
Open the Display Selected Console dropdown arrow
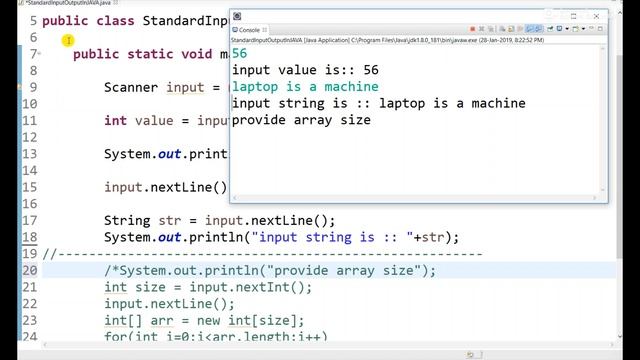pos(567,29)
